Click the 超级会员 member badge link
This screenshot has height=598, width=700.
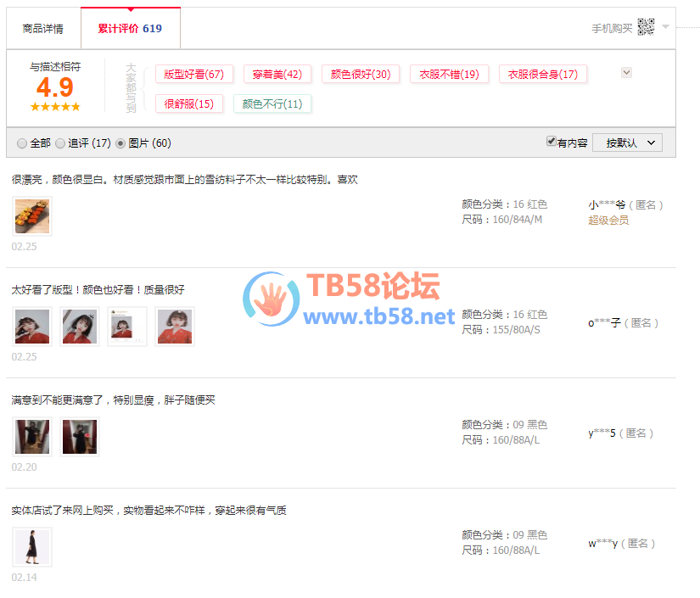608,221
